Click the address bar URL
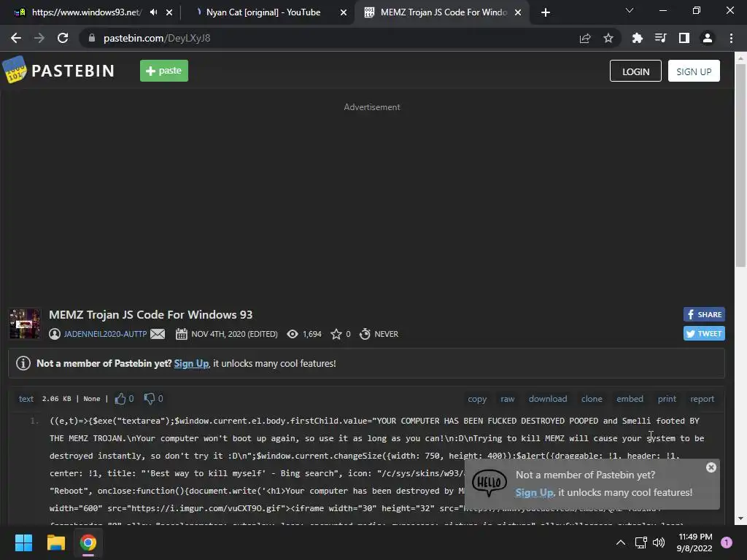 (157, 38)
